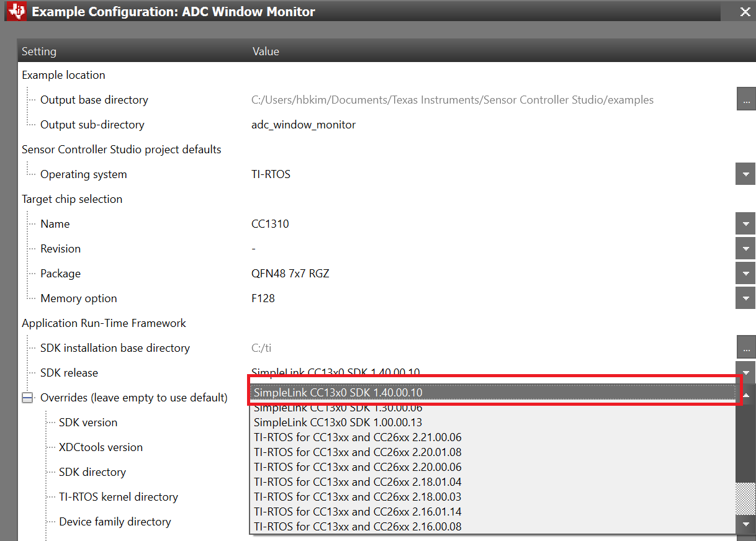Open the chip Name dropdown showing CC1310
The image size is (756, 541).
[x=745, y=224]
